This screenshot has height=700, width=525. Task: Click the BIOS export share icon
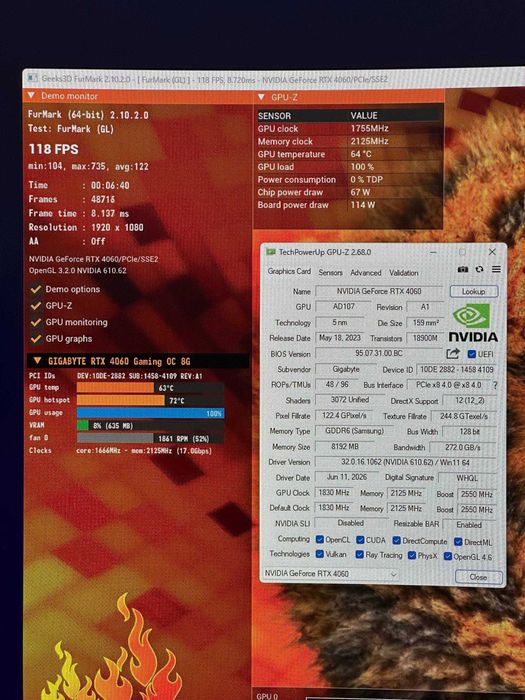pos(453,354)
